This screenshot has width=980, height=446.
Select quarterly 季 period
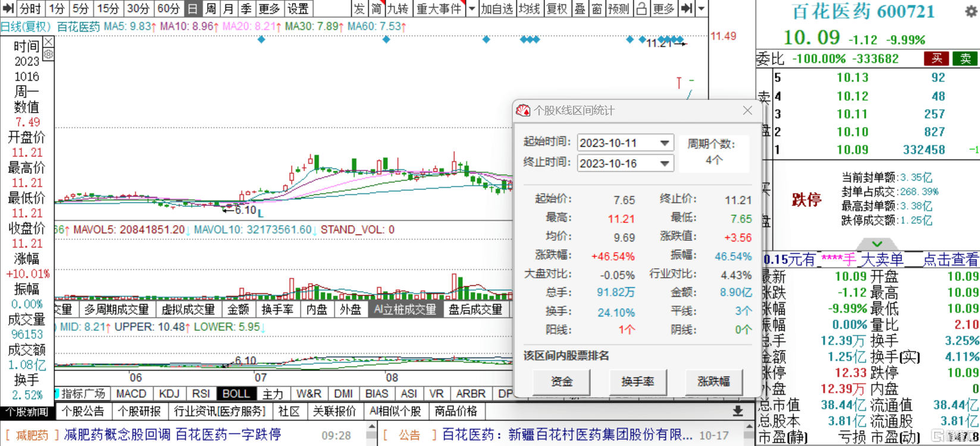pyautogui.click(x=246, y=8)
